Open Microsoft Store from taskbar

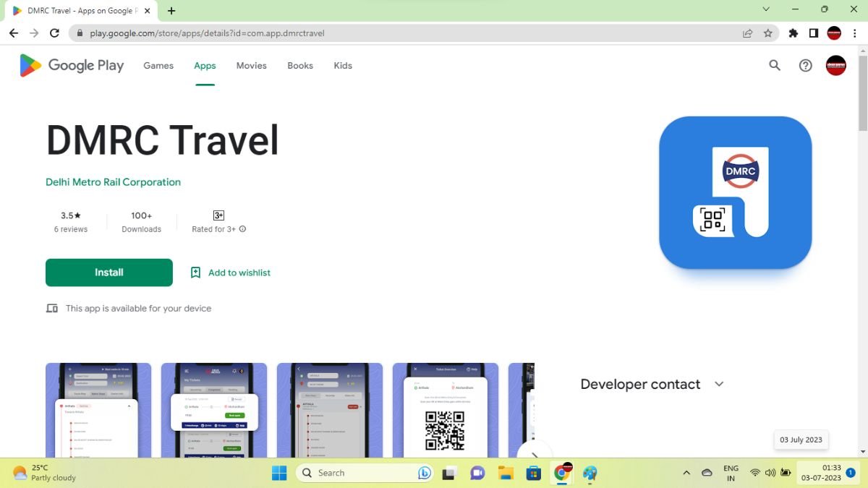click(x=534, y=473)
